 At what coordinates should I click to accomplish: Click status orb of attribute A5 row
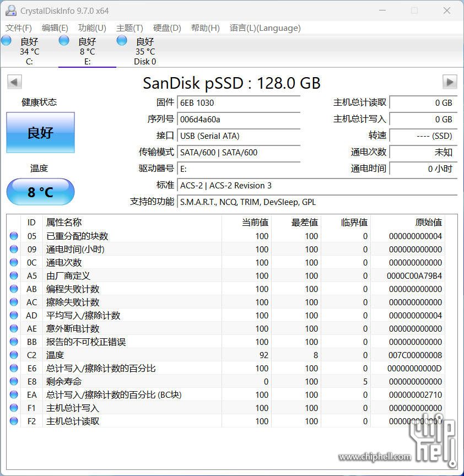14,275
